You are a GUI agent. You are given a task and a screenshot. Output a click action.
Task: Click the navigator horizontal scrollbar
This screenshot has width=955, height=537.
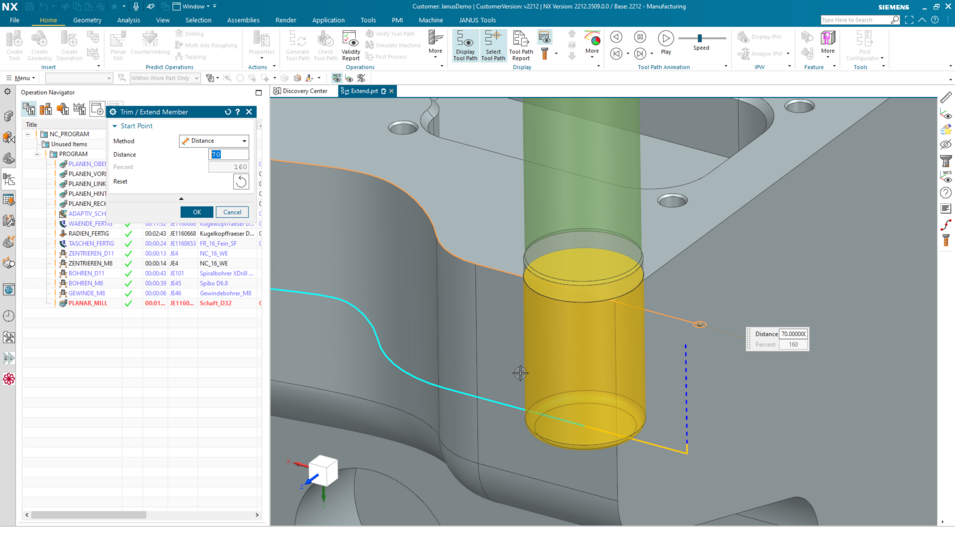point(89,514)
